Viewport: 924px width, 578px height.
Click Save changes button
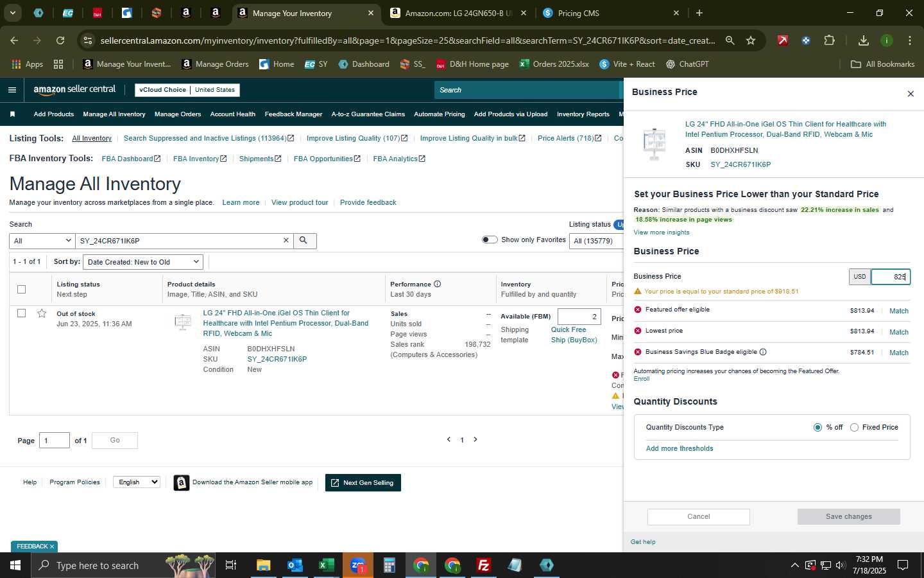click(848, 516)
